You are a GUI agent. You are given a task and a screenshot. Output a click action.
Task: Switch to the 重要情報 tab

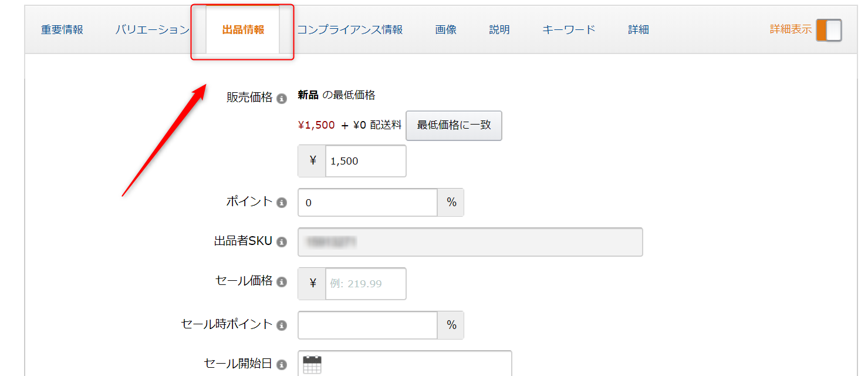point(62,30)
